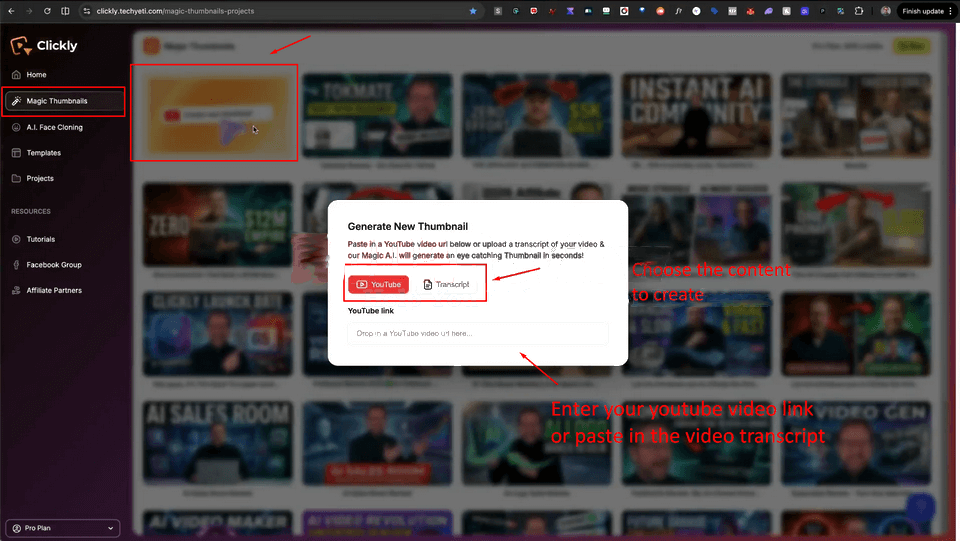960x541 pixels.
Task: Click the Magic Thumbnails wand icon
Action: (16, 101)
